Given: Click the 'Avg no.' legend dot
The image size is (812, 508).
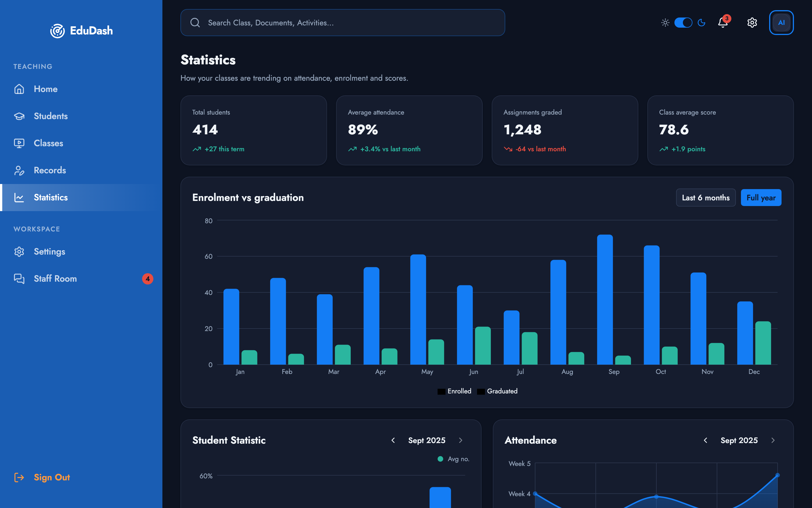Looking at the screenshot, I should pos(440,459).
